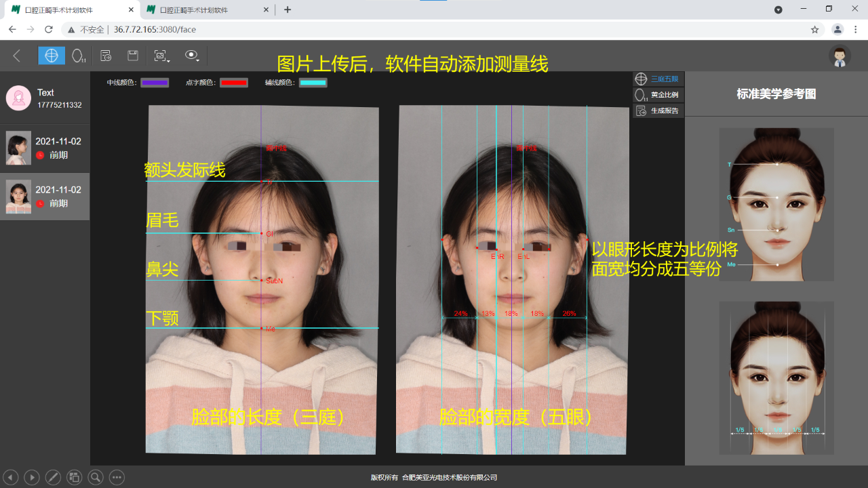Click the five-eye reference face image
Screen dimensions: 868x488
pyautogui.click(x=776, y=378)
